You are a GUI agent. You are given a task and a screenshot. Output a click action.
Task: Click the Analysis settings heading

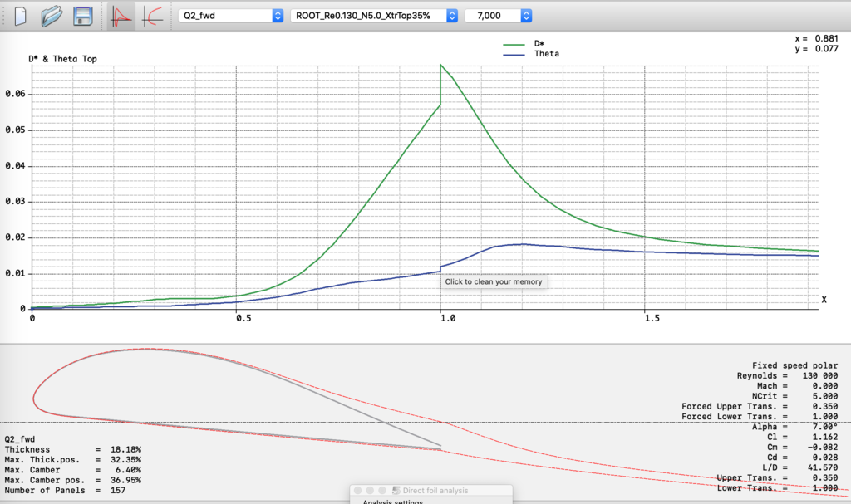[x=392, y=502]
